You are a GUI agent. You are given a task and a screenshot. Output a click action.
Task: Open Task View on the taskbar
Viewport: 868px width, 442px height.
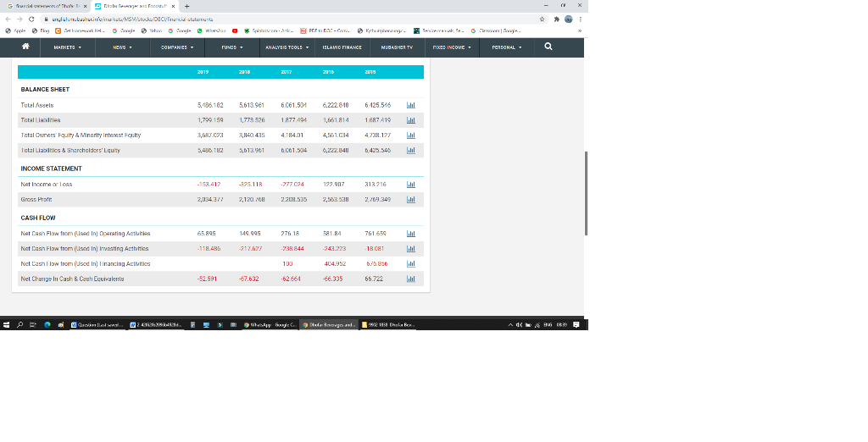(33, 324)
